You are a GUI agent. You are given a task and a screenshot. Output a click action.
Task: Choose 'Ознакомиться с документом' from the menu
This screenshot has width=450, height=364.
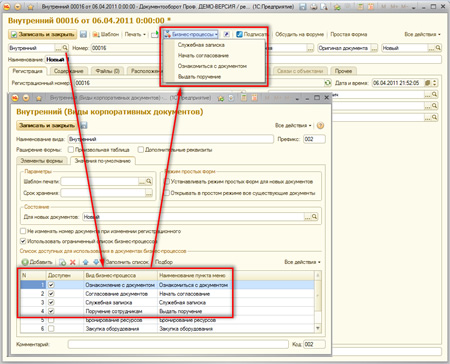[212, 66]
